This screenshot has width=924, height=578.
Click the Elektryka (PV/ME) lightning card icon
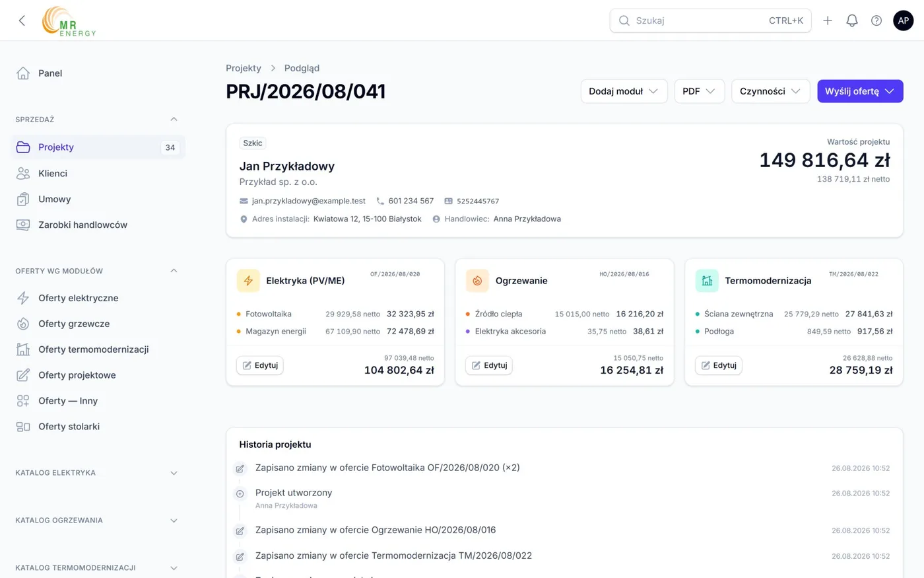coord(248,281)
